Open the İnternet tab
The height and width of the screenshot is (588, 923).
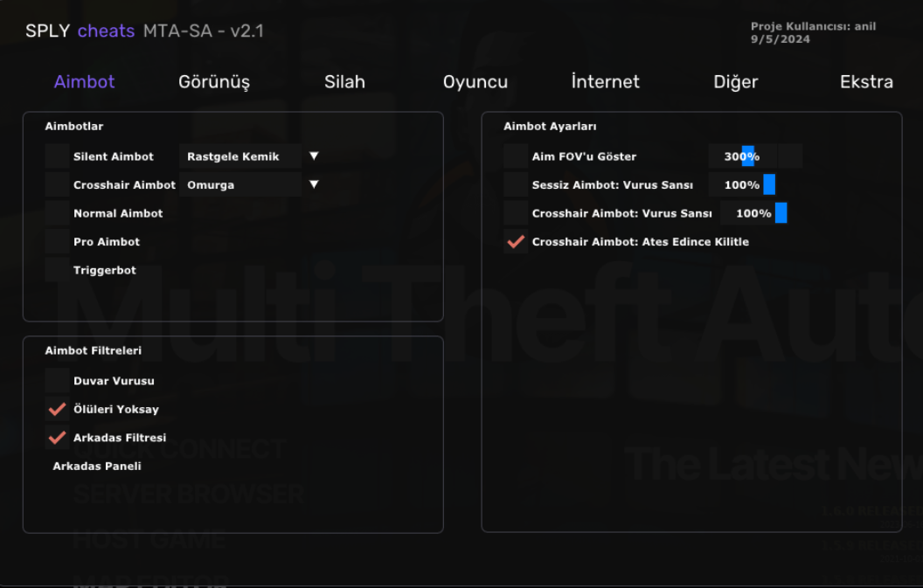605,81
